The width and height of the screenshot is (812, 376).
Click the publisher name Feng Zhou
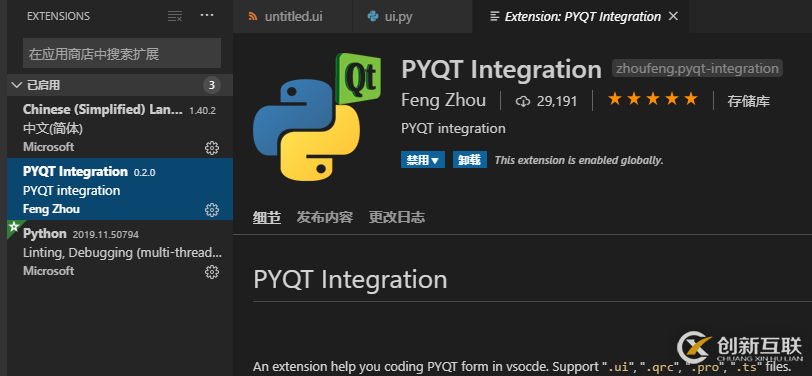pyautogui.click(x=443, y=100)
